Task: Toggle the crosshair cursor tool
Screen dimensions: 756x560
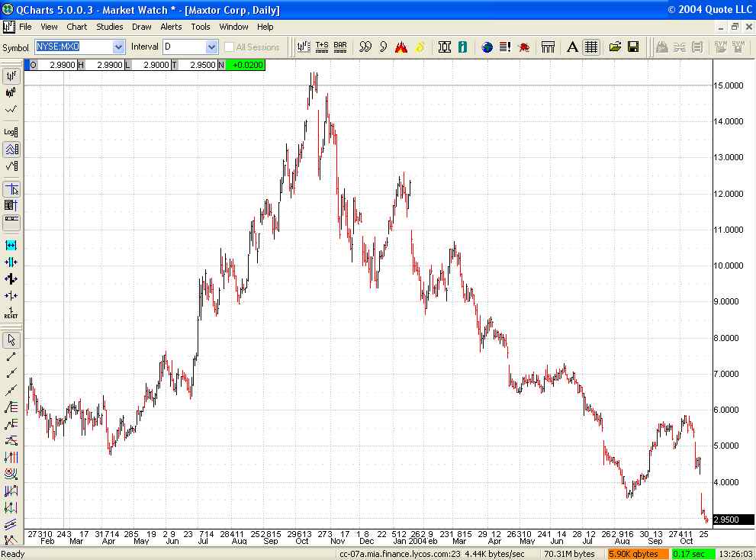Action: 11,189
